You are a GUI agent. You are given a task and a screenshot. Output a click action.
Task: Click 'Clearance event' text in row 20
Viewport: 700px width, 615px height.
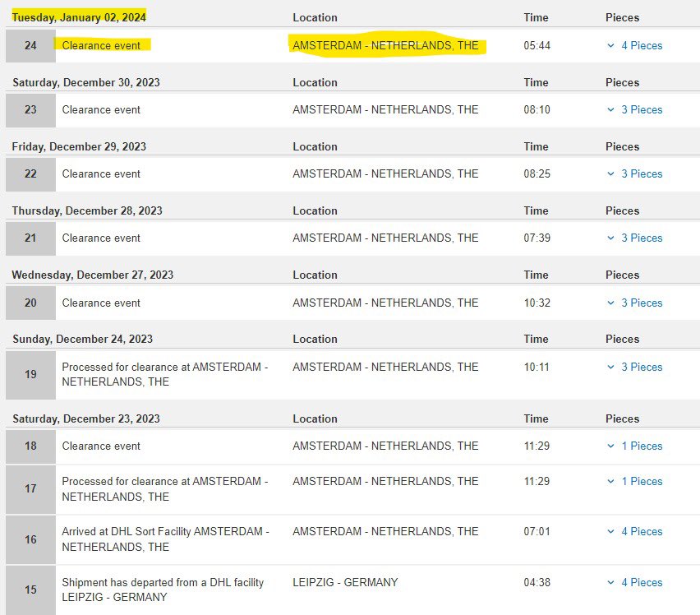101,303
